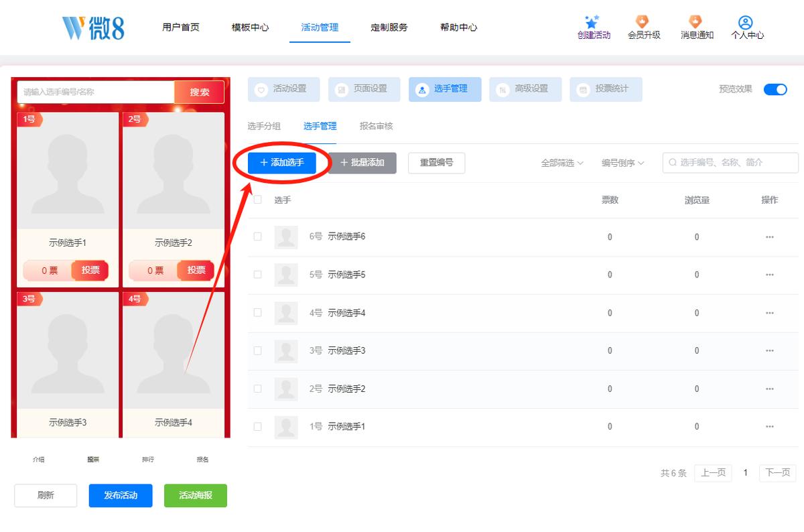Open more actions for 示例选手1
This screenshot has height=532, width=804.
pos(770,426)
